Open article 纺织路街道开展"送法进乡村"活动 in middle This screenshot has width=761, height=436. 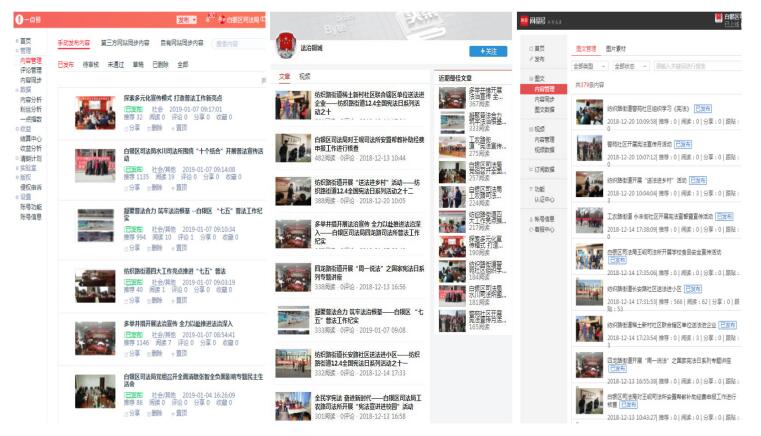(367, 186)
